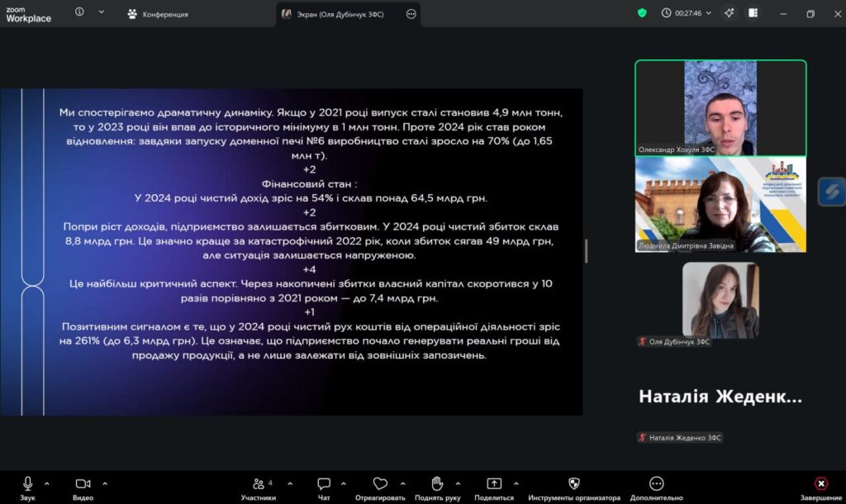
Task: Raise hand with Поднять руку button
Action: click(437, 484)
